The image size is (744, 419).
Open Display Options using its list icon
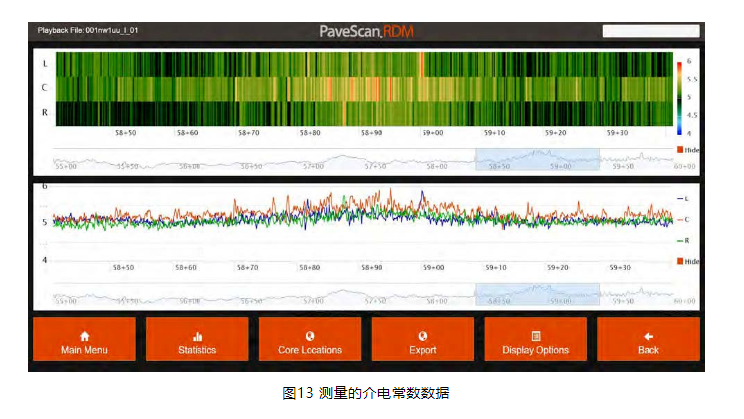pos(536,337)
